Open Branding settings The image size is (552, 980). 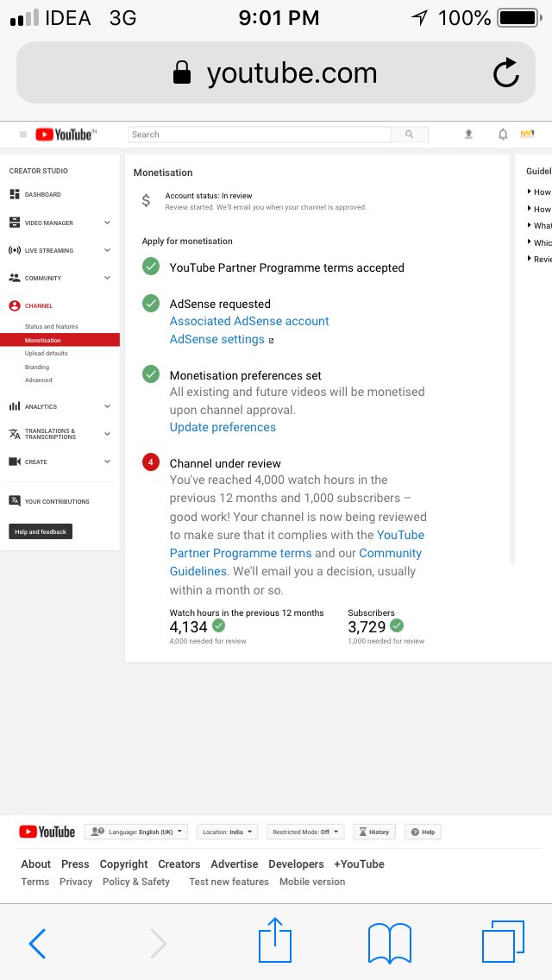[x=37, y=367]
